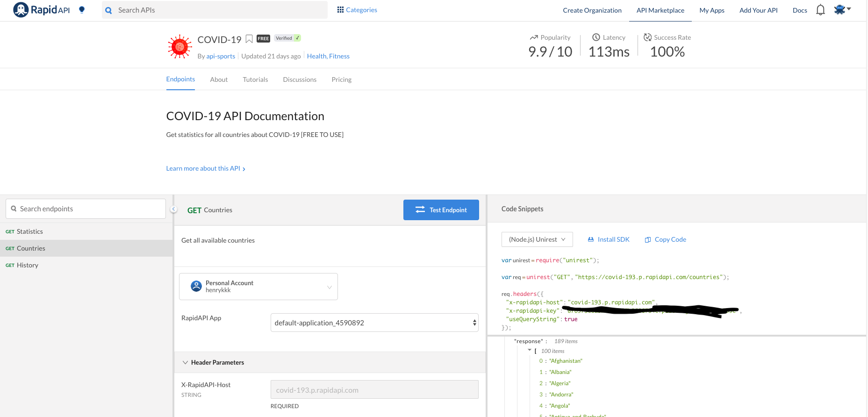Click the Health, Fitness category link
The width and height of the screenshot is (868, 417).
(328, 56)
